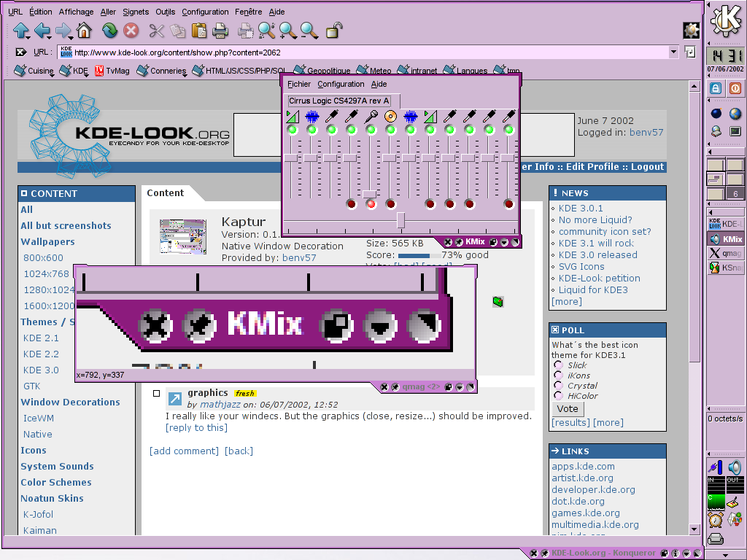Open the Back button history arrow

click(x=50, y=37)
